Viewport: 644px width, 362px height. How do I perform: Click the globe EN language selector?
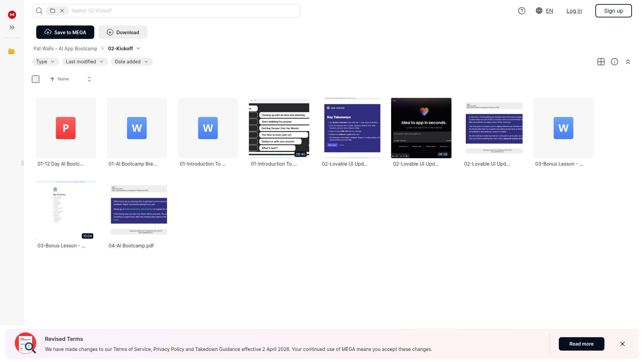coord(544,11)
